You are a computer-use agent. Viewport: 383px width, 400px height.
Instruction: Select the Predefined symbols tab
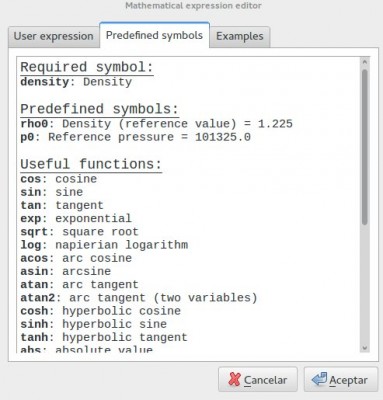(x=154, y=35)
